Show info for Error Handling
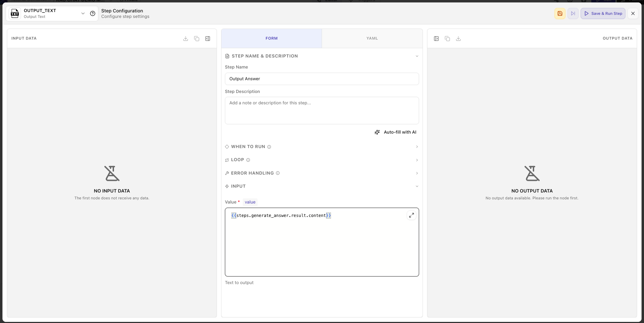Screen dimensions: 644x323 278,173
